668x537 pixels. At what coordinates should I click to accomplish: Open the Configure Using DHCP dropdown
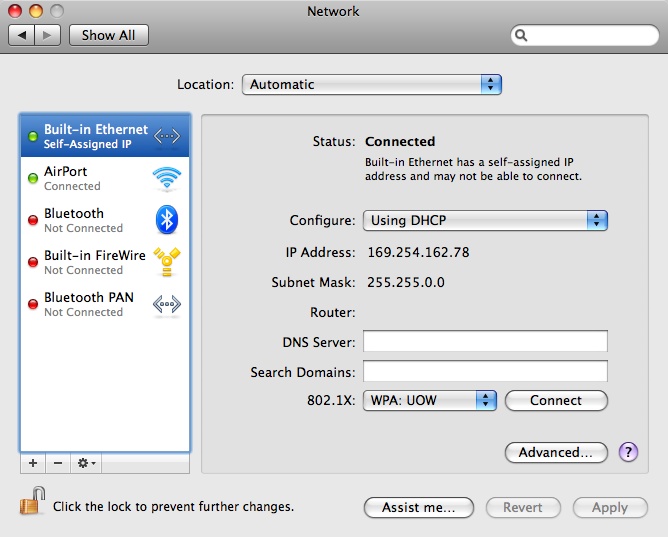(x=485, y=220)
